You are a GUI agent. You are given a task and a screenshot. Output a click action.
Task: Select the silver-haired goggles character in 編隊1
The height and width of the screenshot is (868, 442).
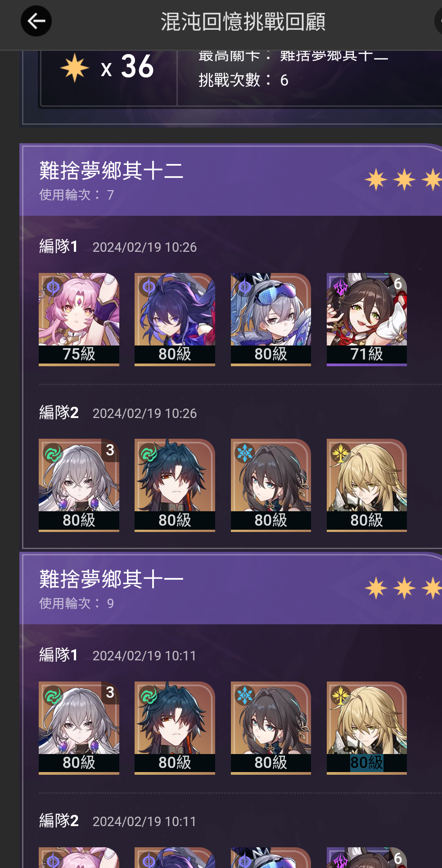click(x=271, y=319)
